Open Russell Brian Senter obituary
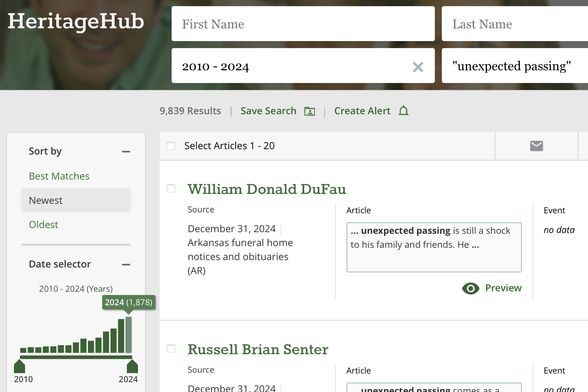 point(258,349)
